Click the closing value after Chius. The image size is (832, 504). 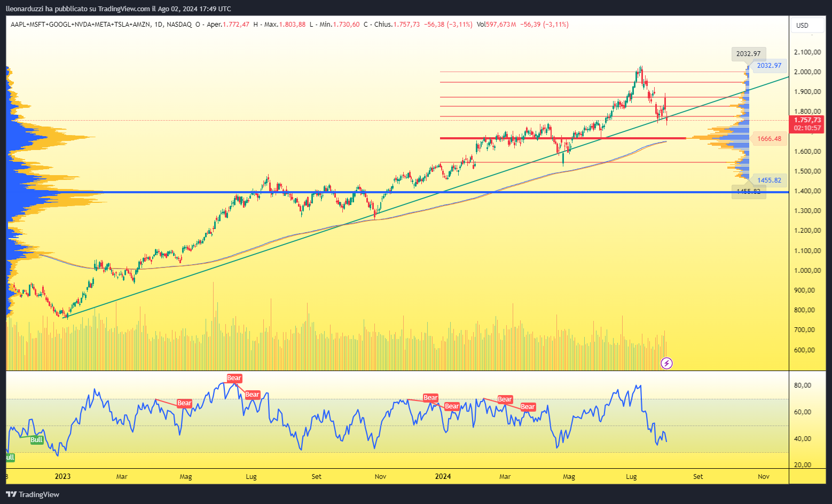[x=406, y=25]
